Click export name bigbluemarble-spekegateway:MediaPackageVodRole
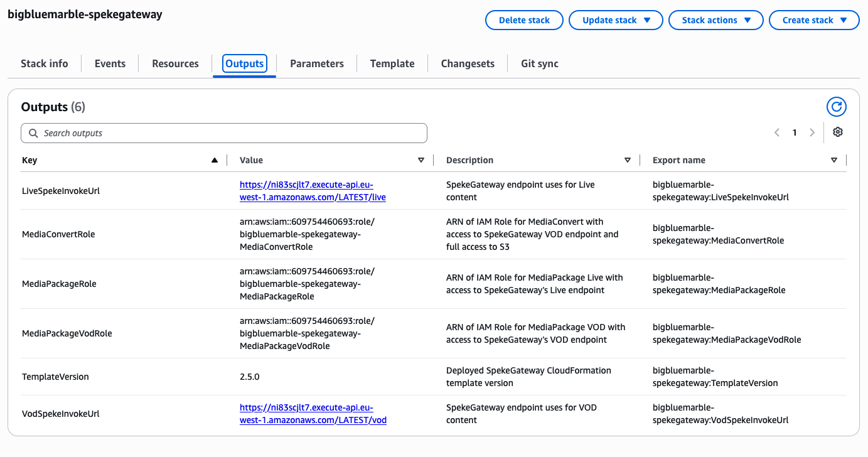868x457 pixels. coord(727,333)
